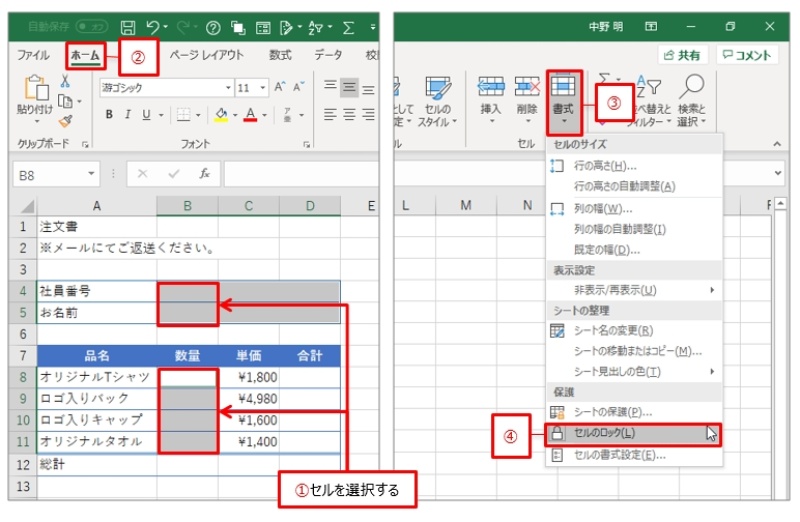Screen dimensions: 800x522
Task: Click the Save icon in the title bar
Action: (x=128, y=27)
